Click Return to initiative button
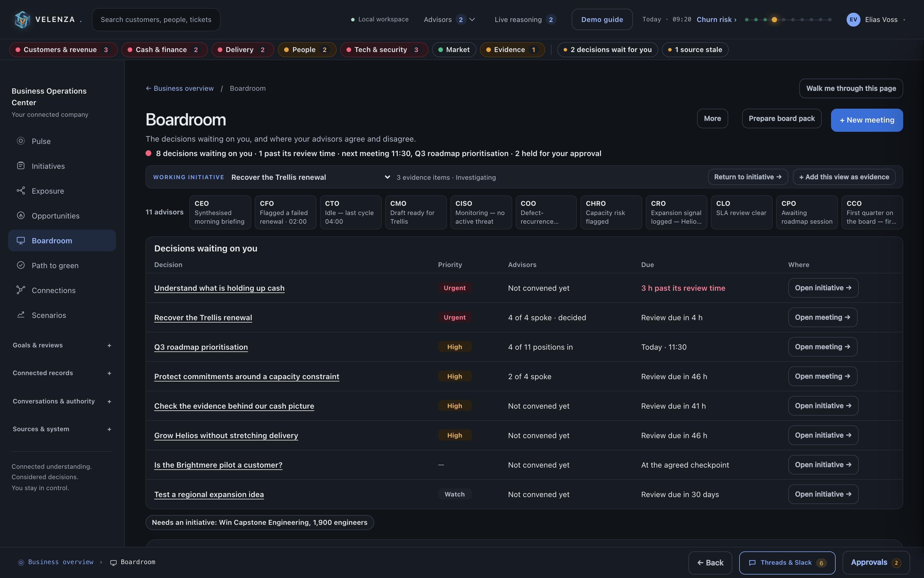This screenshot has height=578, width=924. (x=748, y=177)
